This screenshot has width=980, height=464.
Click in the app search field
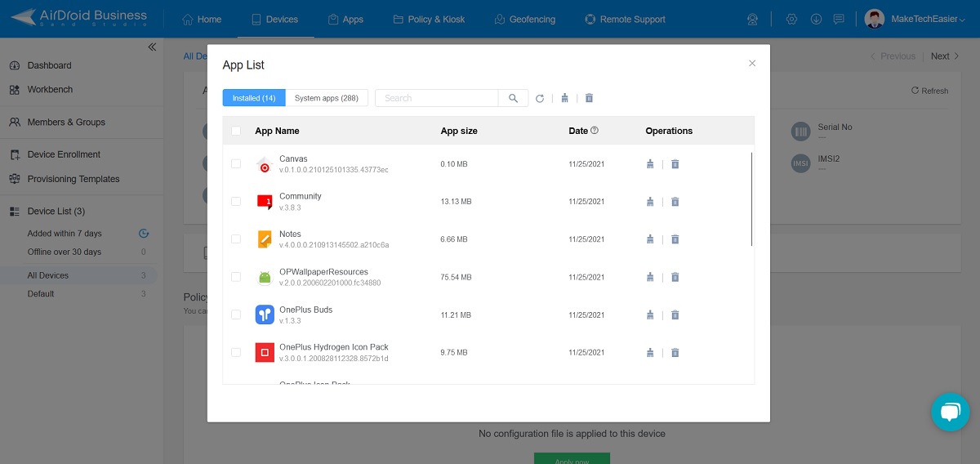click(437, 98)
